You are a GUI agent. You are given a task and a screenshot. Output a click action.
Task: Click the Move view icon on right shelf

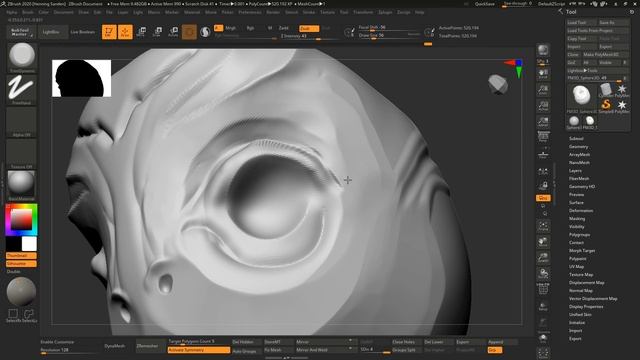543,242
